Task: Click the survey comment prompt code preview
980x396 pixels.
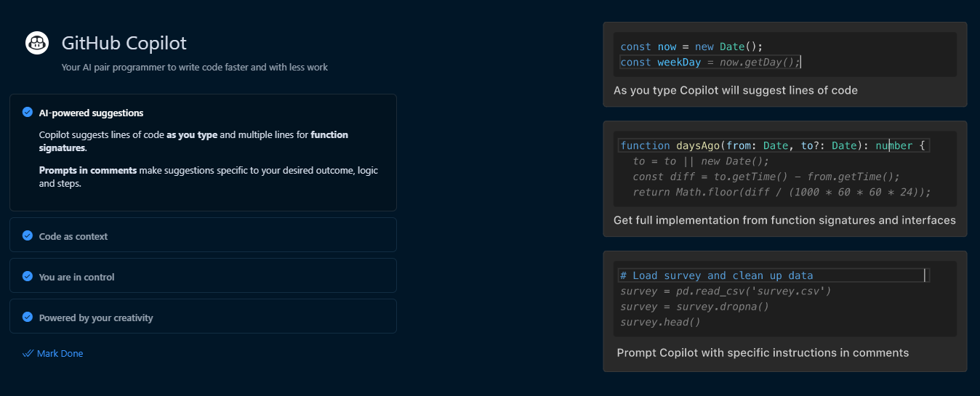Action: point(785,299)
